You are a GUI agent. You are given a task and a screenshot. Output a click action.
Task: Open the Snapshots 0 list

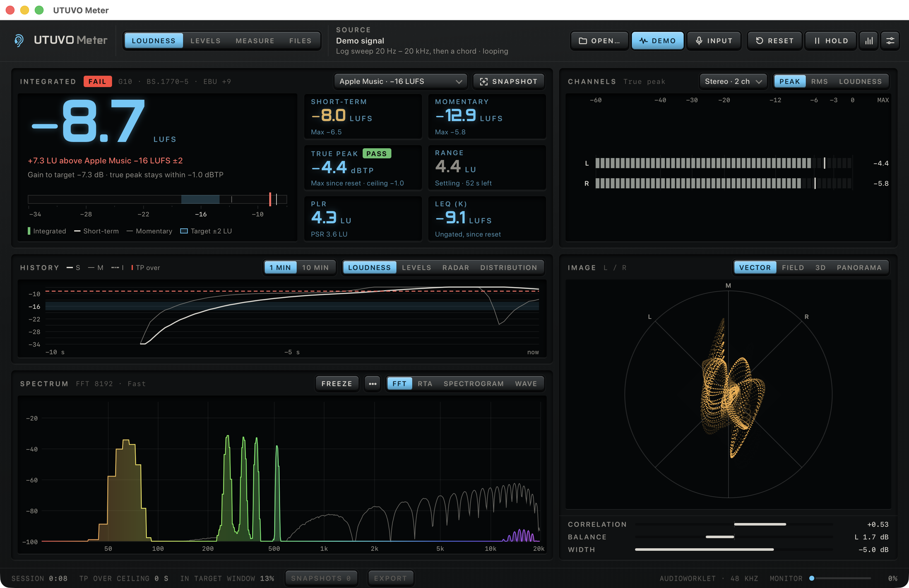(x=321, y=578)
